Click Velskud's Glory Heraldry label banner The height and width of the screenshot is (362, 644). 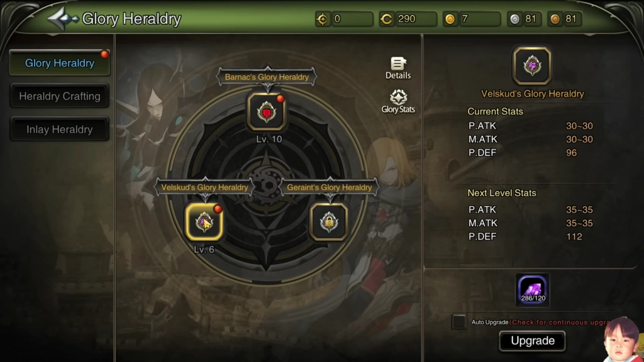(x=204, y=187)
